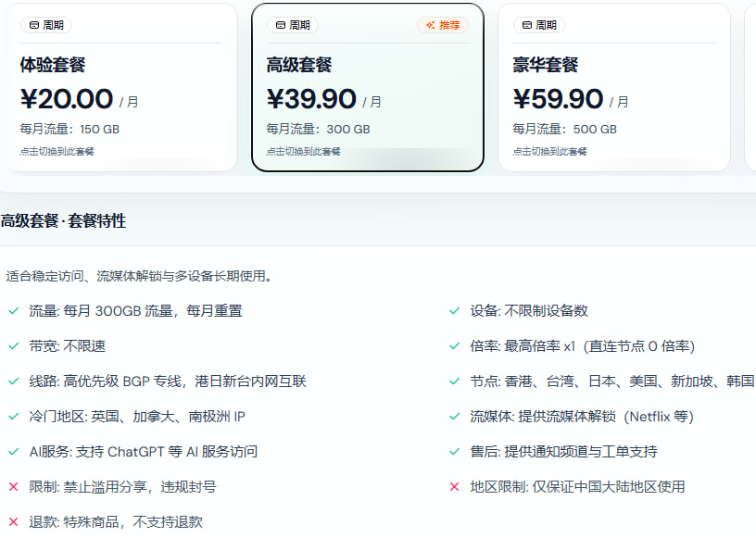Select the 高级套餐 plan card
This screenshot has width=756, height=538.
click(x=367, y=88)
